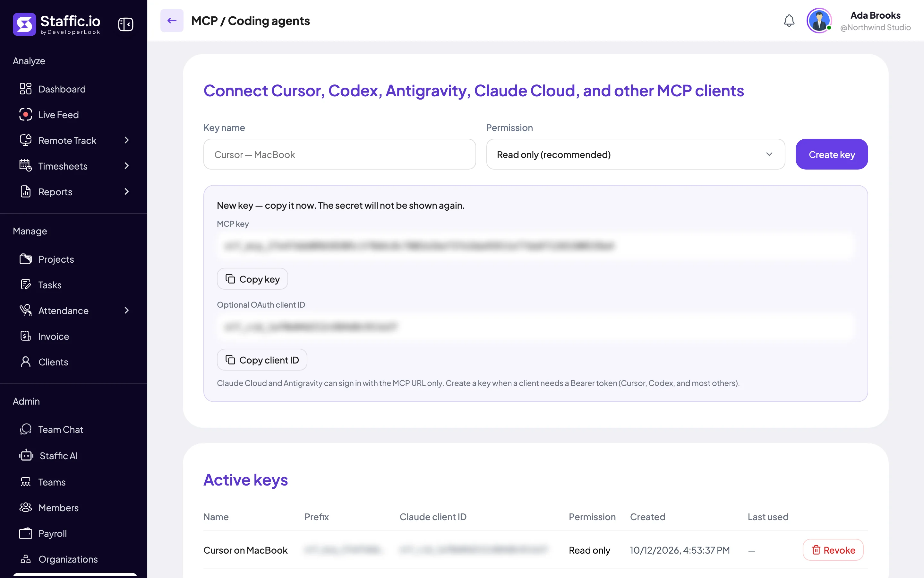This screenshot has height=578, width=924.
Task: Click the "Prefix" column header
Action: click(x=317, y=517)
